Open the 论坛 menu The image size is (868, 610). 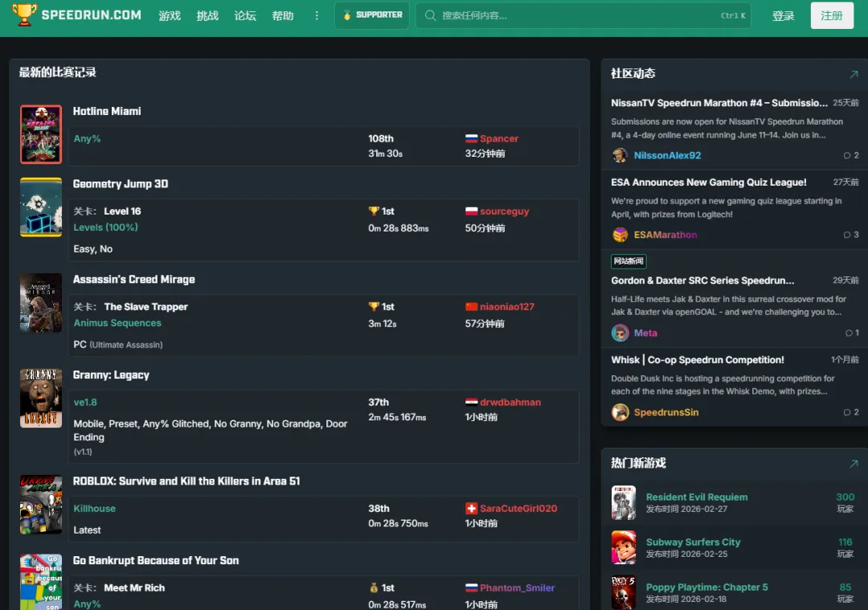point(244,15)
